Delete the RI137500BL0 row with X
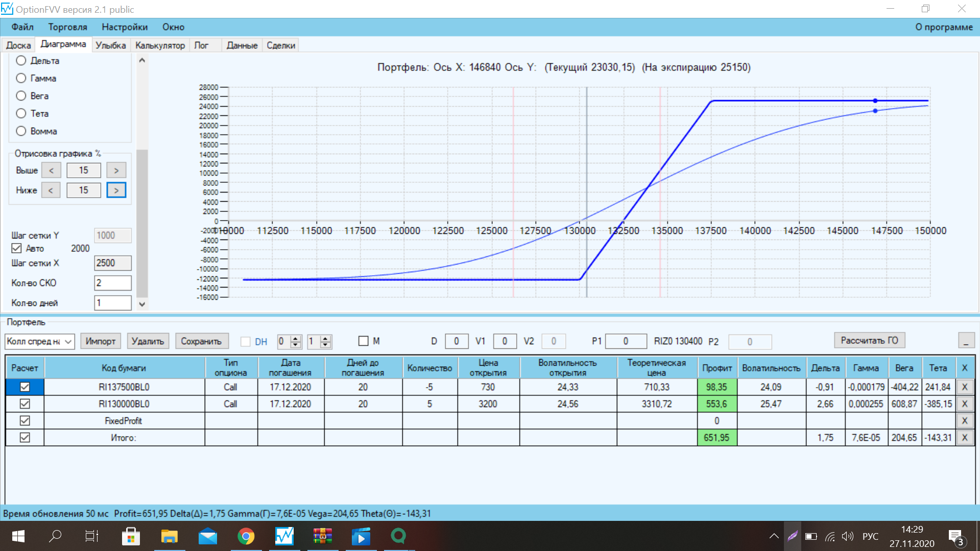 (965, 387)
